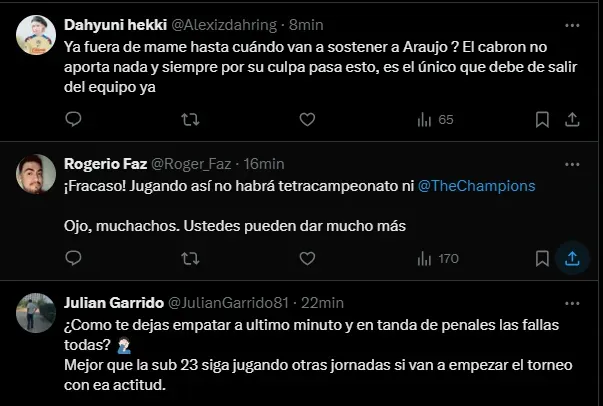Open the @TheChampions mention link
This screenshot has width=603, height=406.
[x=475, y=186]
